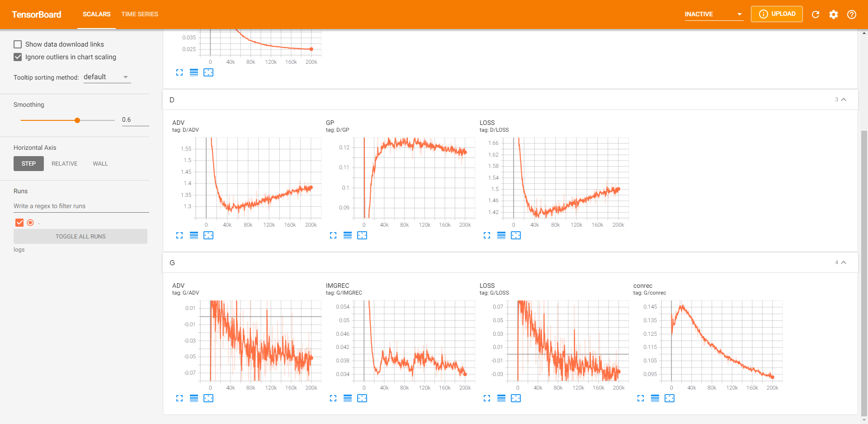Expand the D/ADV chart to full size
Viewport: 868px width, 424px height.
click(x=179, y=235)
